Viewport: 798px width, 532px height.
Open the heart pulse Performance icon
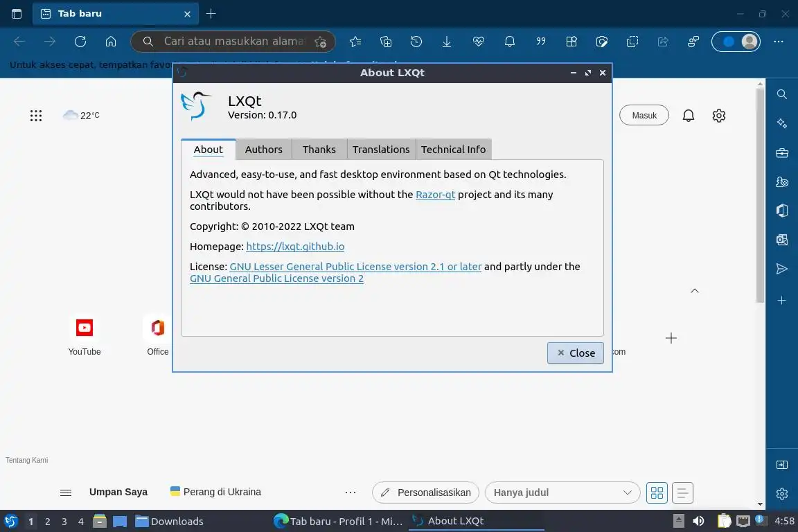(x=479, y=42)
